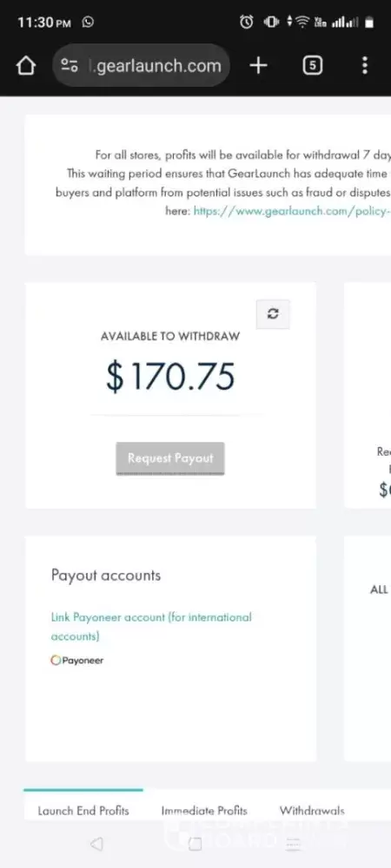
Task: Open Link Payoneer account link
Action: click(x=151, y=627)
